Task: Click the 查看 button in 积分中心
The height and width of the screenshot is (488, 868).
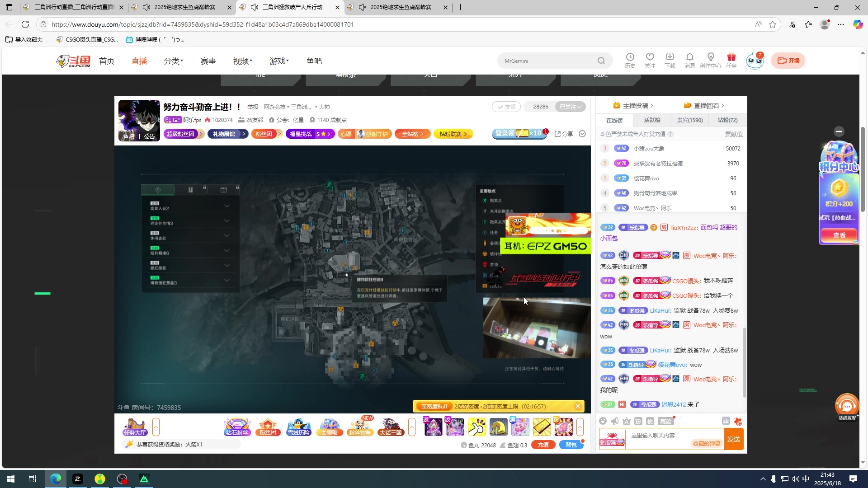Action: tap(839, 235)
